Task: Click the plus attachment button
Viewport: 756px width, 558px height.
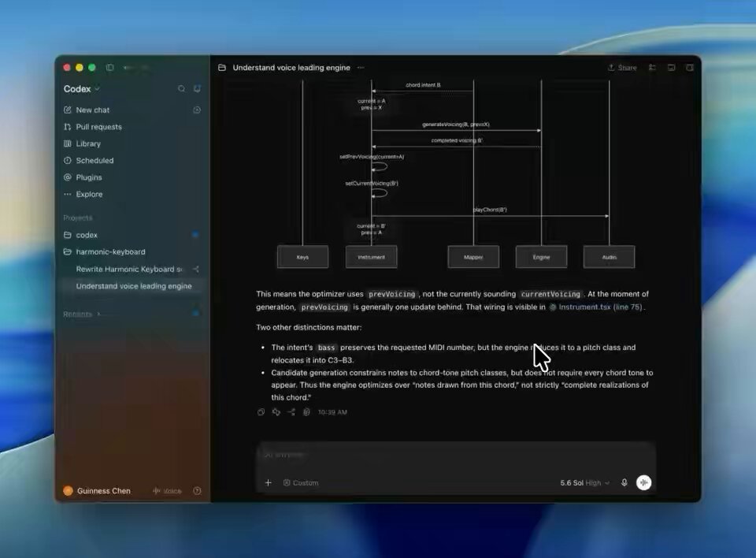Action: click(269, 482)
